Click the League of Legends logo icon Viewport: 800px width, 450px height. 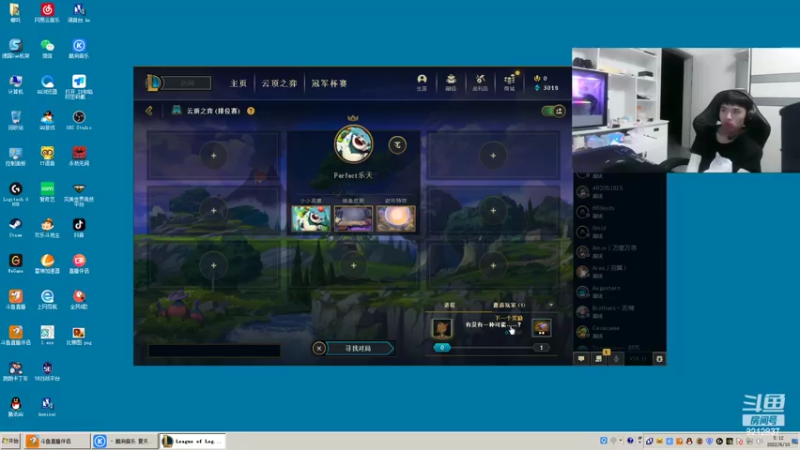point(154,83)
